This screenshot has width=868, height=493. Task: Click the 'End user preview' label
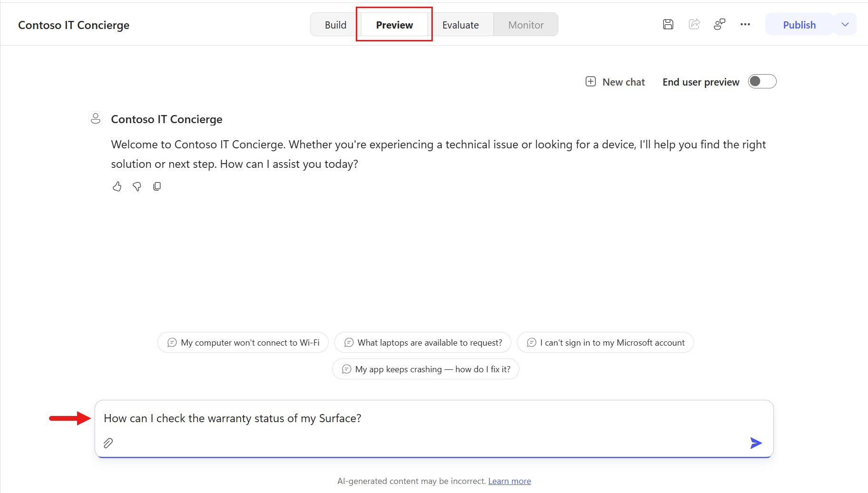701,82
